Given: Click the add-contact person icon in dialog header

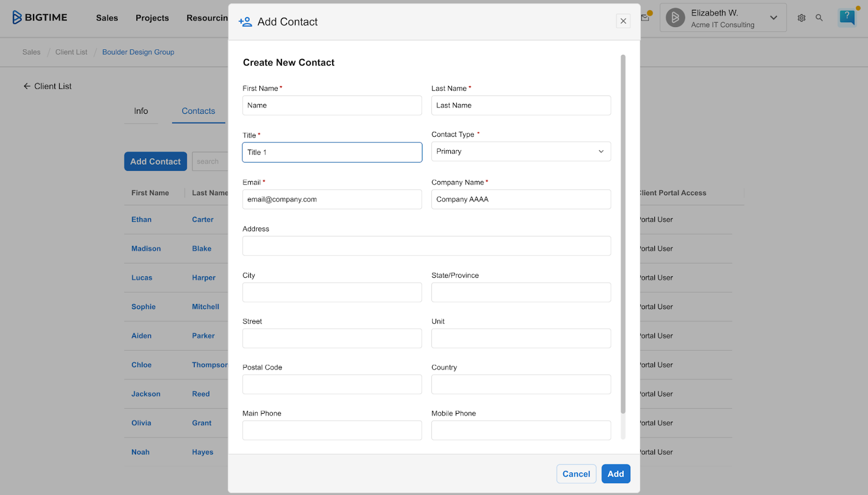Looking at the screenshot, I should [245, 22].
